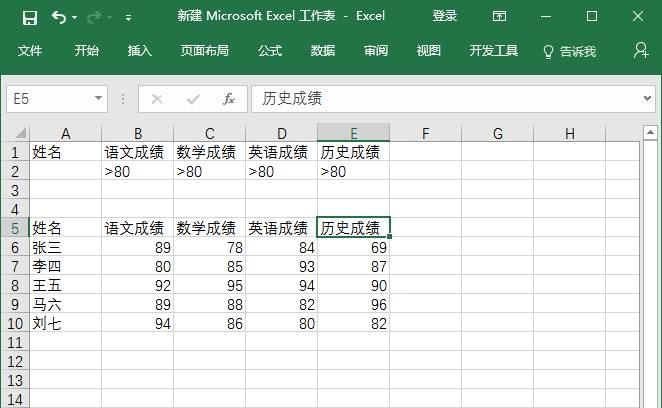Click the ribbon display options icon
662x408 pixels.
(499, 16)
